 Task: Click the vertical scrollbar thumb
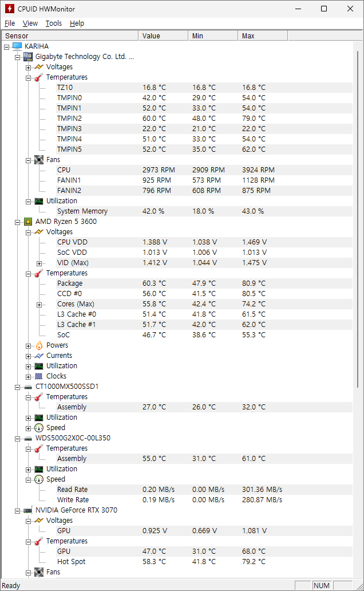click(358, 219)
